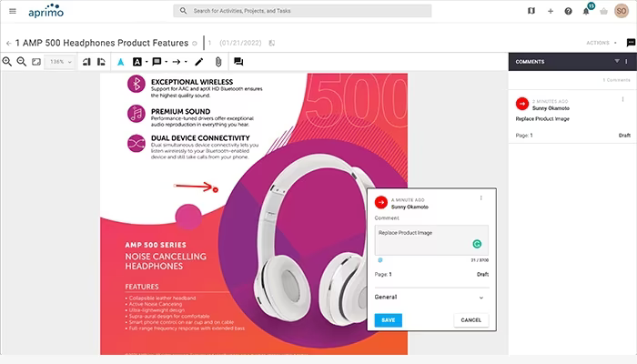The width and height of the screenshot is (637, 364).
Task: Click the compare versions icon next to the date
Action: 272,43
